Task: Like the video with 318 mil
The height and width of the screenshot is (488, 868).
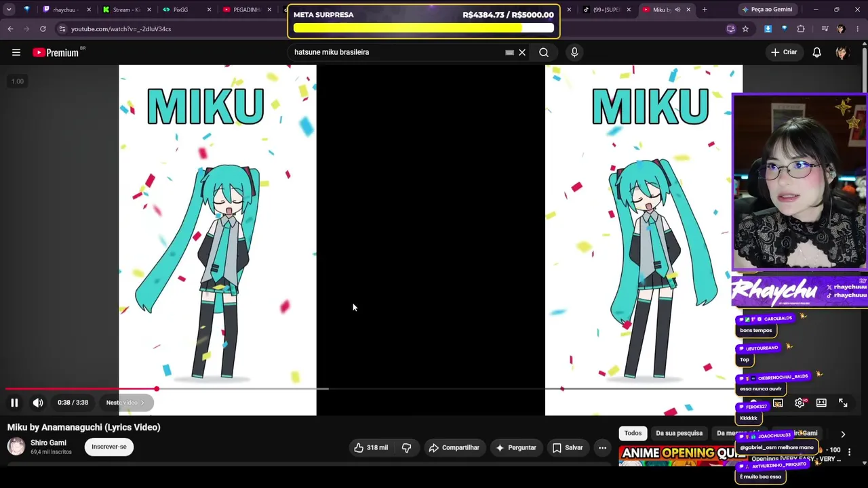Action: tap(371, 447)
